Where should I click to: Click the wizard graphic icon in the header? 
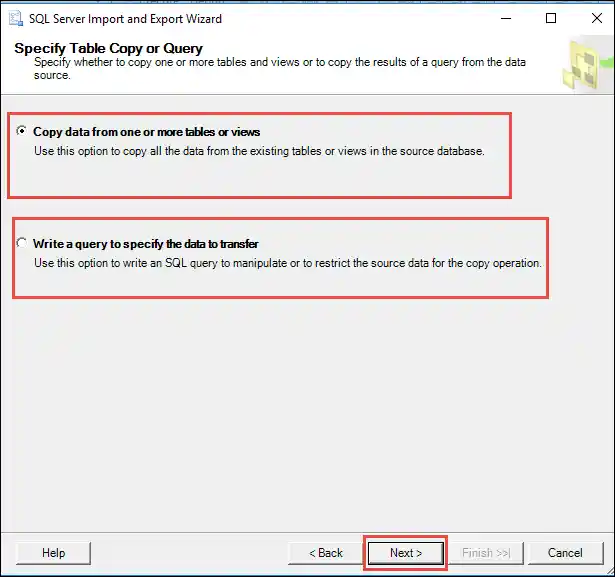point(587,65)
